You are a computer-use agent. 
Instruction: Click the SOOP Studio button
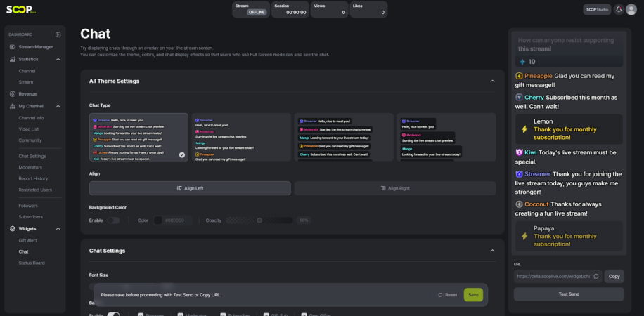[x=597, y=9]
